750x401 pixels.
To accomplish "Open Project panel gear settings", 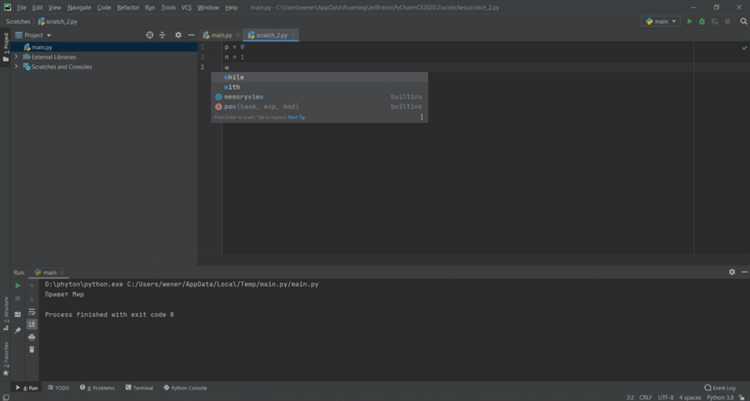I will 178,35.
